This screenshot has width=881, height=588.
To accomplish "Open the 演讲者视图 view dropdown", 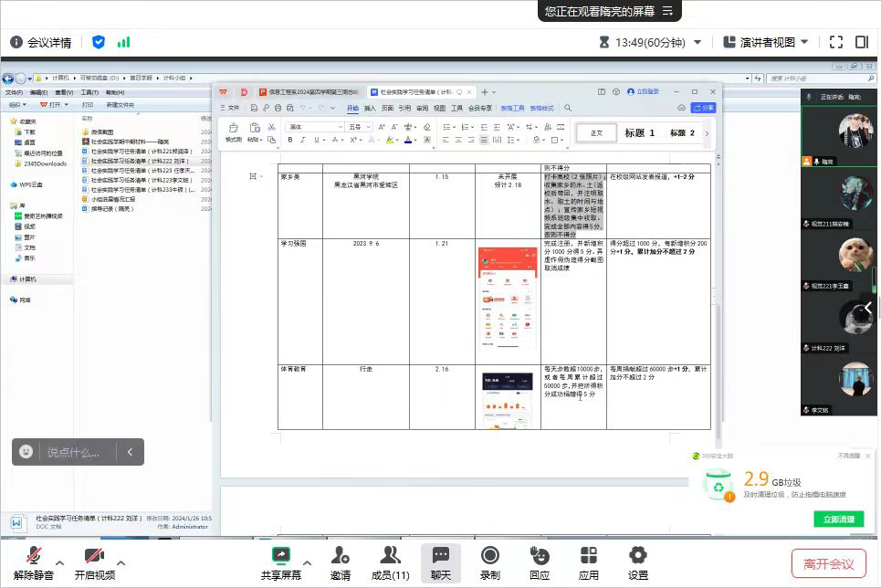I will [x=765, y=42].
